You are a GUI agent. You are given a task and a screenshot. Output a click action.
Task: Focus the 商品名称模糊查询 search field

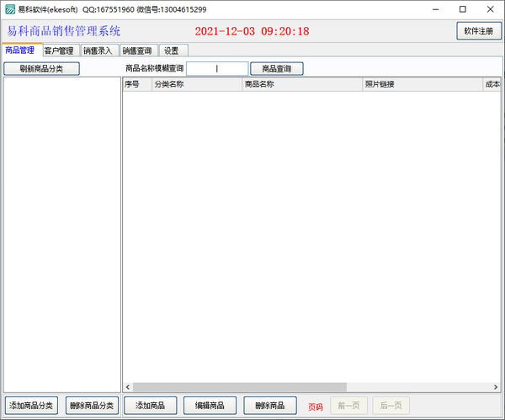[x=217, y=69]
